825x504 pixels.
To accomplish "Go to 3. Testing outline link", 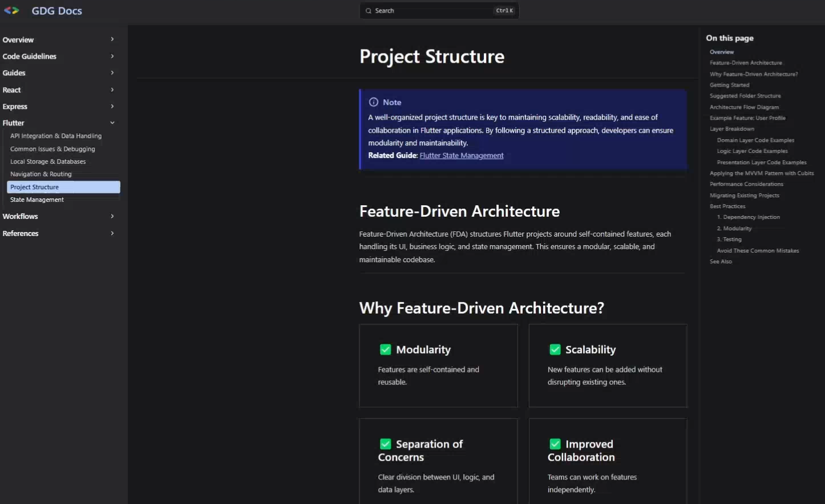I will (729, 239).
